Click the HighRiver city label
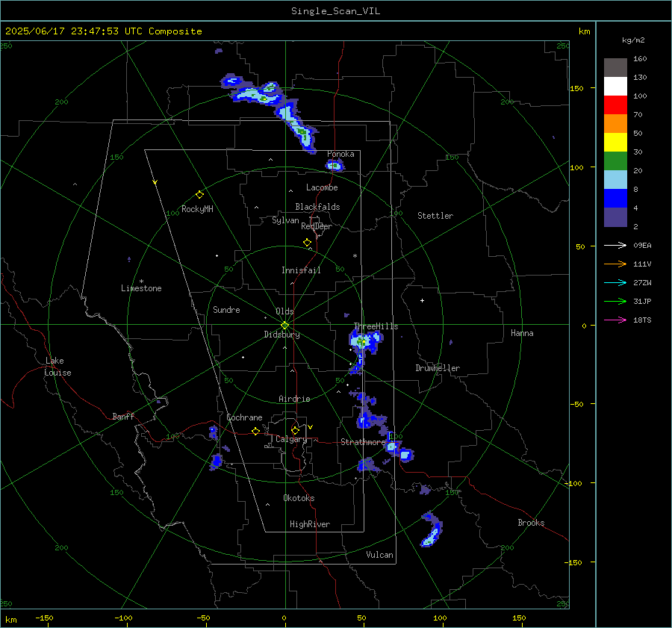Screen dimensions: 672x628 click(x=310, y=524)
